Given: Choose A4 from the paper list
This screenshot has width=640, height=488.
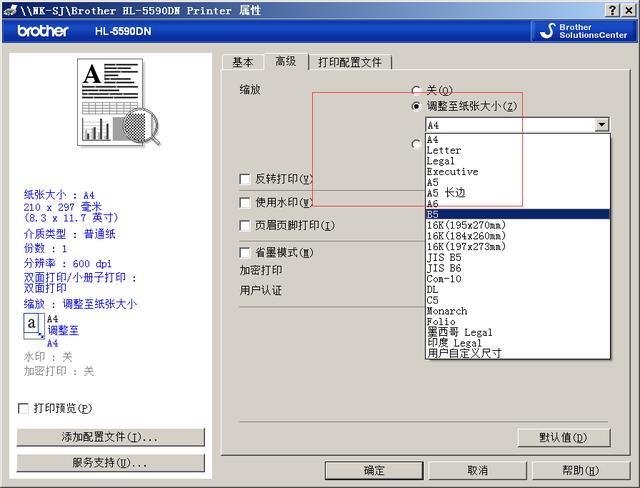Looking at the screenshot, I should 518,140.
